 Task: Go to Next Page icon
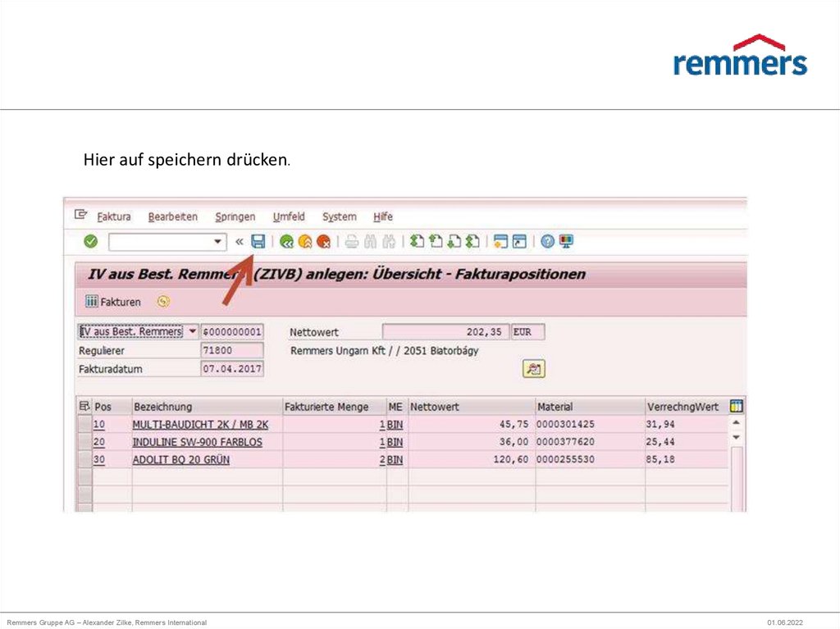click(454, 242)
